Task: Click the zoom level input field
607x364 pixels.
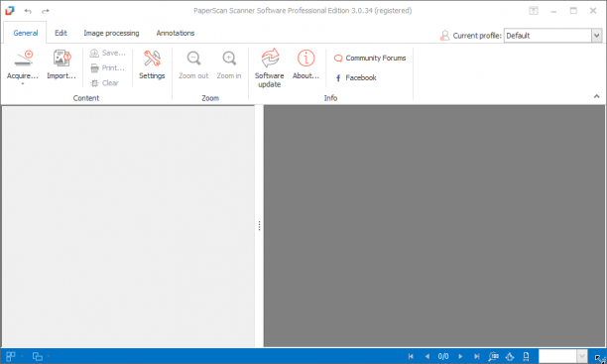Action: tap(557, 356)
